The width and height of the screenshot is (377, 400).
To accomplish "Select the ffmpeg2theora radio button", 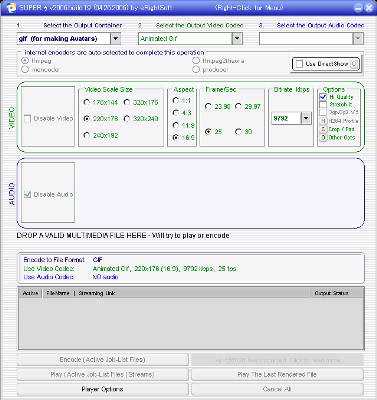I will pyautogui.click(x=196, y=61).
